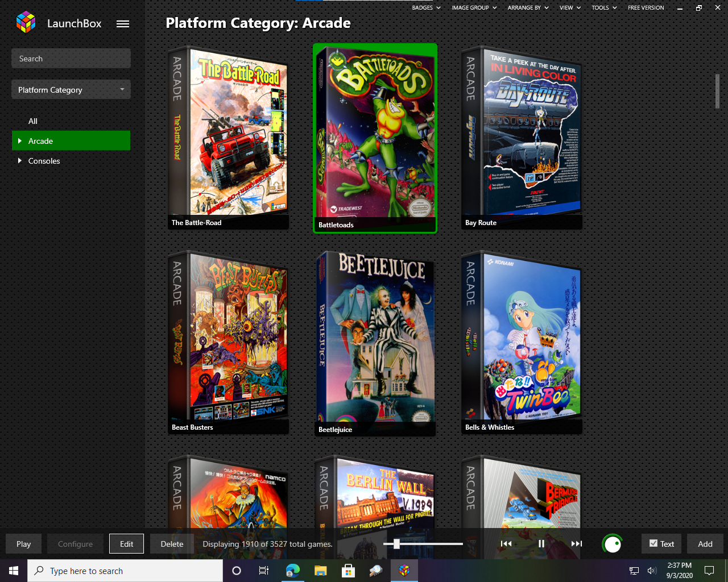Open the magnifier app taskbar icon
Viewport: 728px width, 582px height.
[376, 571]
